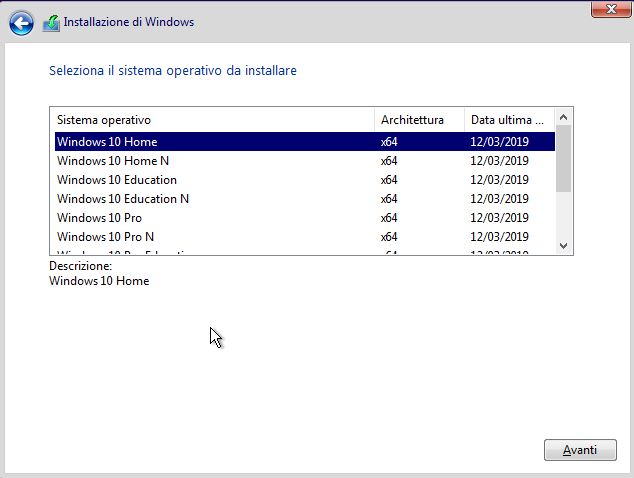Go back with the blue arrow button
The width and height of the screenshot is (634, 478).
coord(21,23)
